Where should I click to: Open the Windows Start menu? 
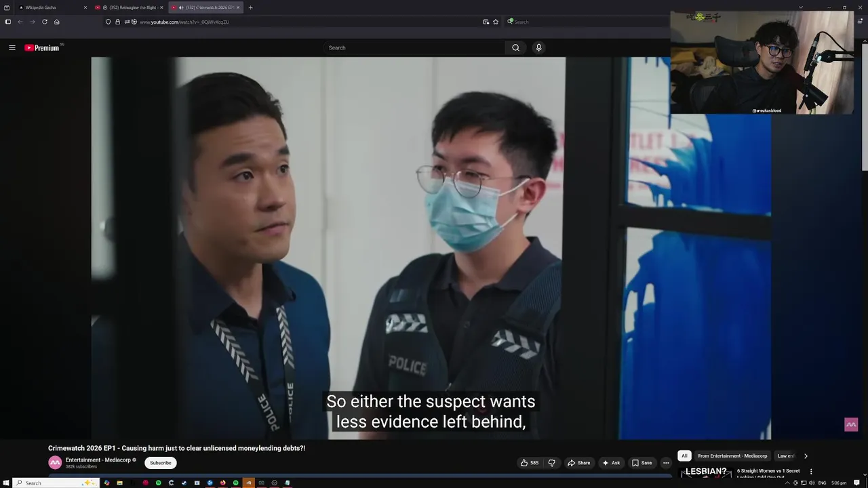pos(6,483)
